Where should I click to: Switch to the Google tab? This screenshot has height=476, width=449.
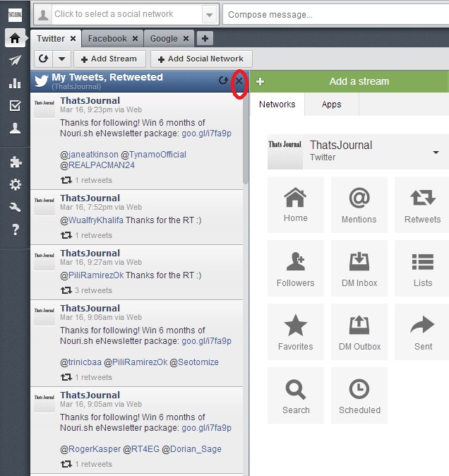point(164,39)
